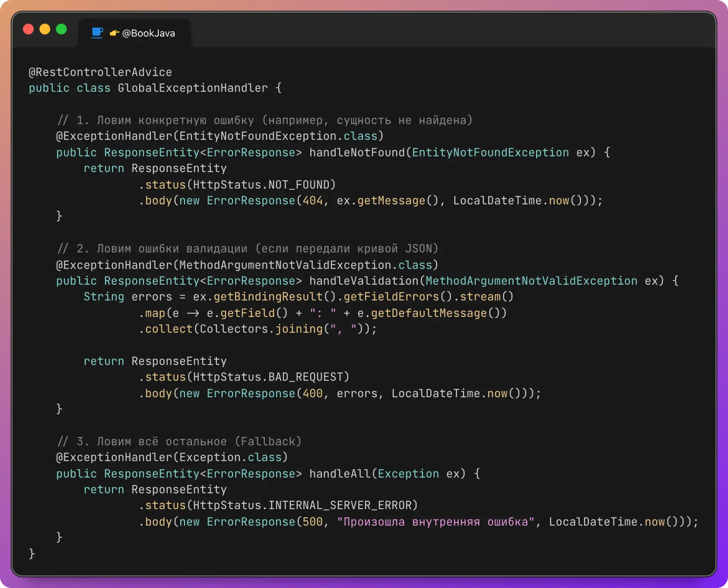
Task: Select the handleNotFound method name
Action: click(x=357, y=152)
